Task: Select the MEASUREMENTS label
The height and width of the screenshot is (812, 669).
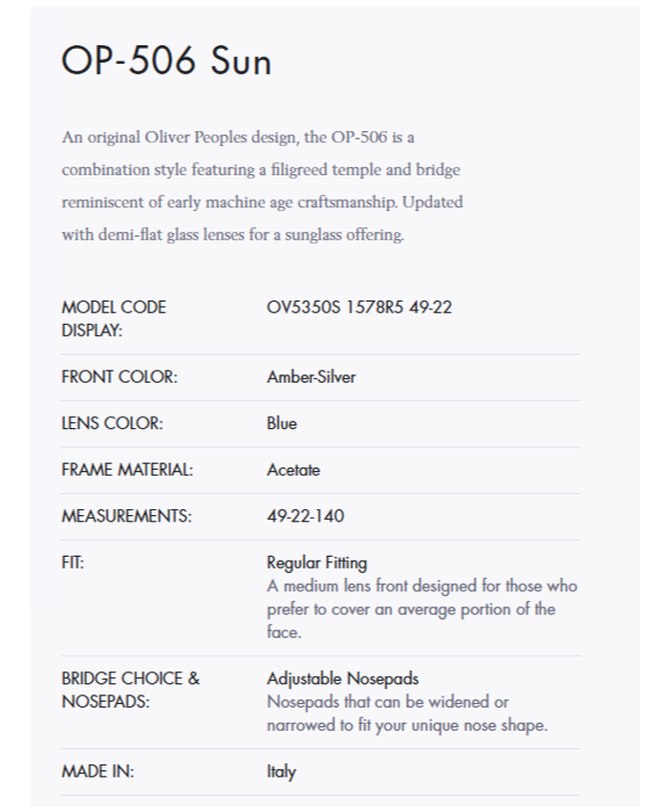Action: [x=126, y=517]
